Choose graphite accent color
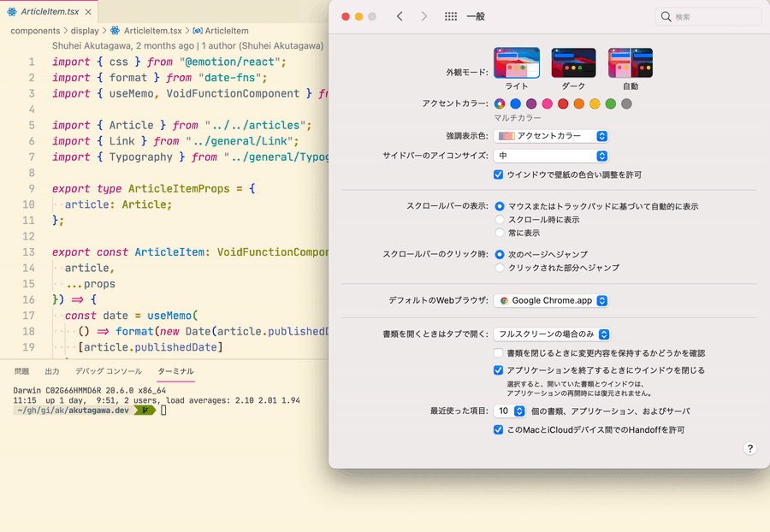The width and height of the screenshot is (770, 532). click(x=626, y=103)
